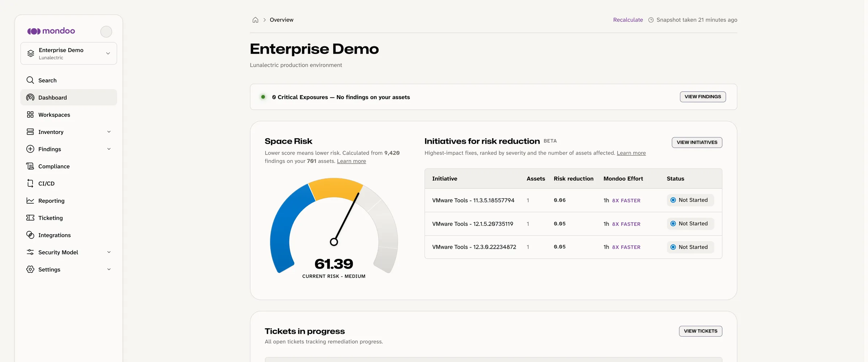
Task: Go to home via breadcrumb house icon
Action: (255, 20)
